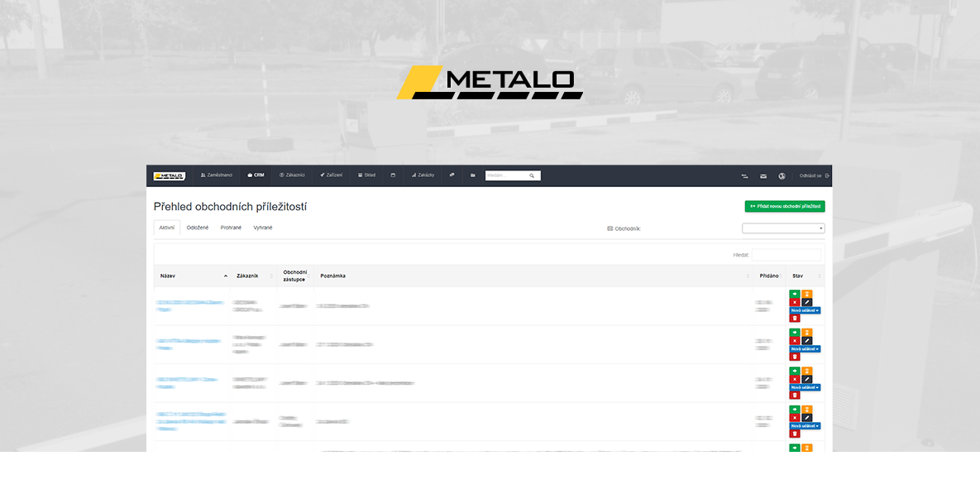Click red X button in first opportunity row
The width and height of the screenshot is (980, 480).
coord(795,302)
